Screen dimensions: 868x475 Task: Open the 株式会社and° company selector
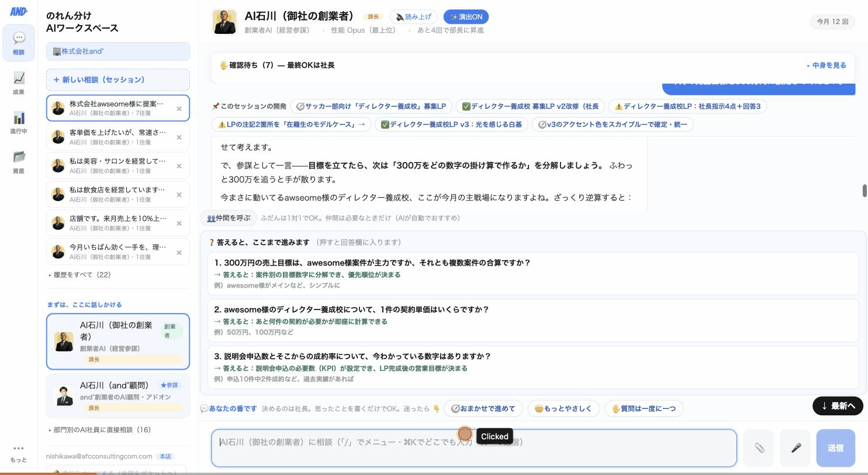(x=118, y=51)
